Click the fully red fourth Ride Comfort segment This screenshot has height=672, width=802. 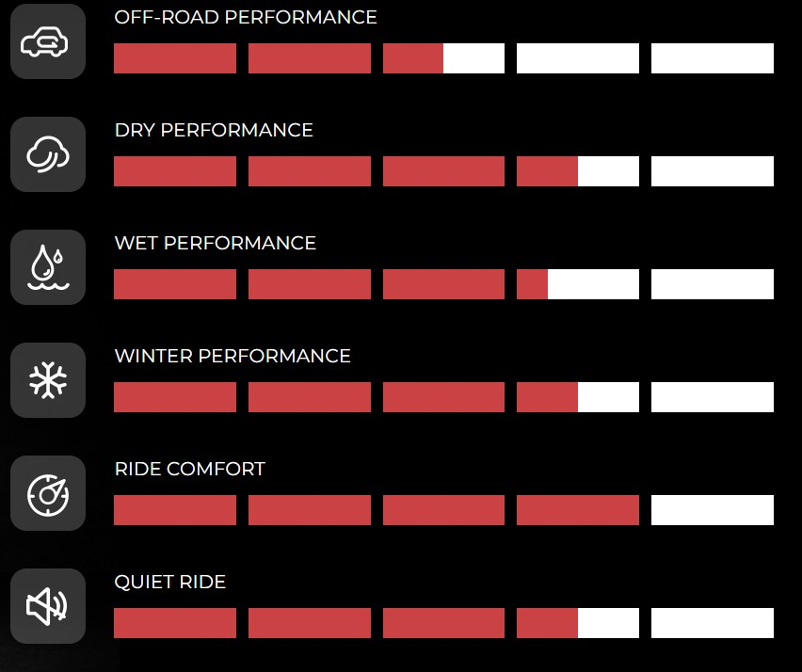point(577,510)
